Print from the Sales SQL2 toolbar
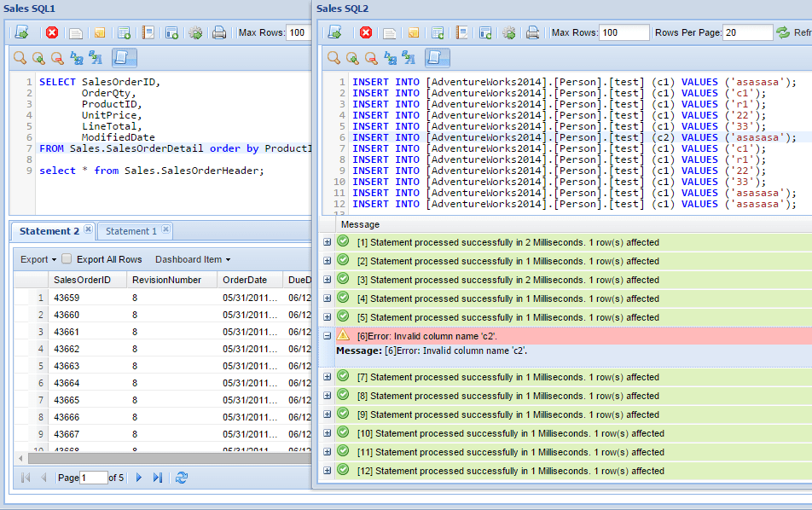Screen dimensions: 812x510 (532, 33)
